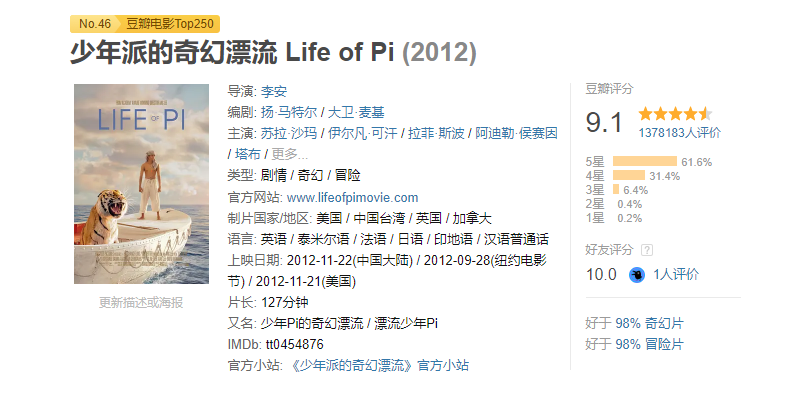Image resolution: width=796 pixels, height=404 pixels.
Task: Visit www.lifeofpimovie.com official website
Action: (352, 197)
